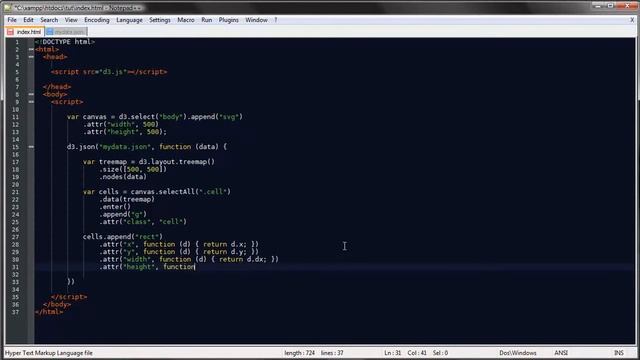Click the .append("g") line
The height and width of the screenshot is (360, 640).
click(x=122, y=214)
